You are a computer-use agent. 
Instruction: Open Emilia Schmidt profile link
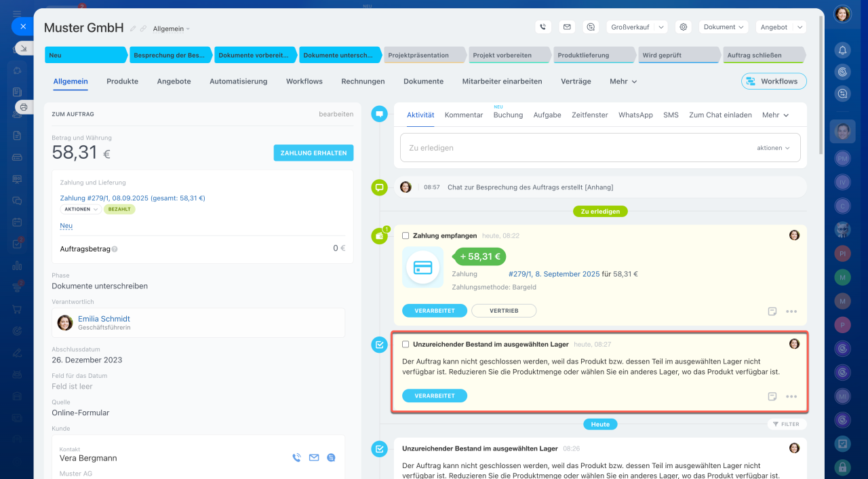pos(104,319)
